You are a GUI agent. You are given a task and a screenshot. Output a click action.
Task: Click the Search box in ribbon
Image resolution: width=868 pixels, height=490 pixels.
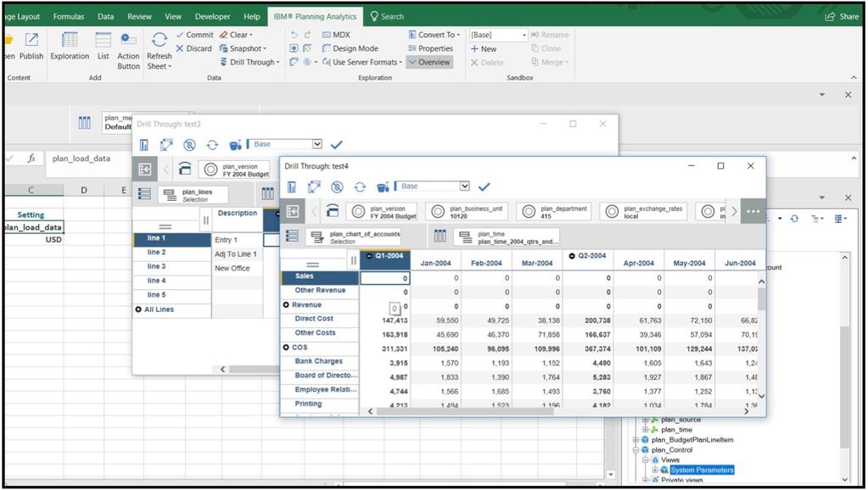(387, 17)
